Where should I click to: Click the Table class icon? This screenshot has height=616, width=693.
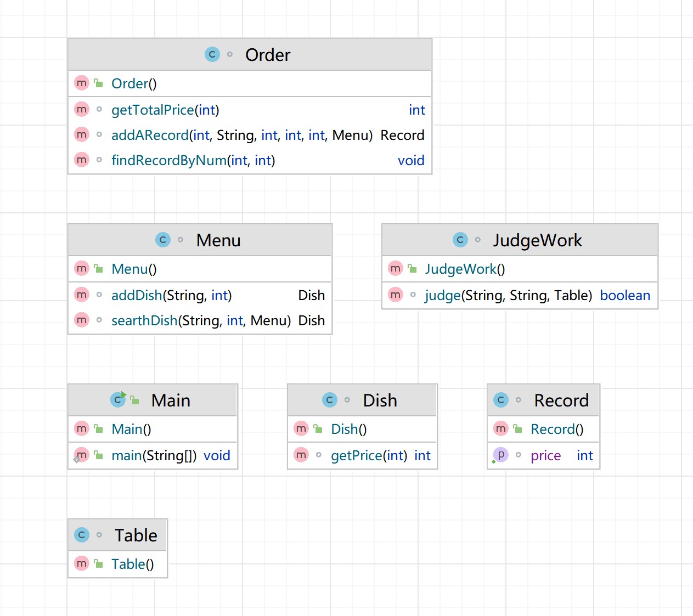82,535
